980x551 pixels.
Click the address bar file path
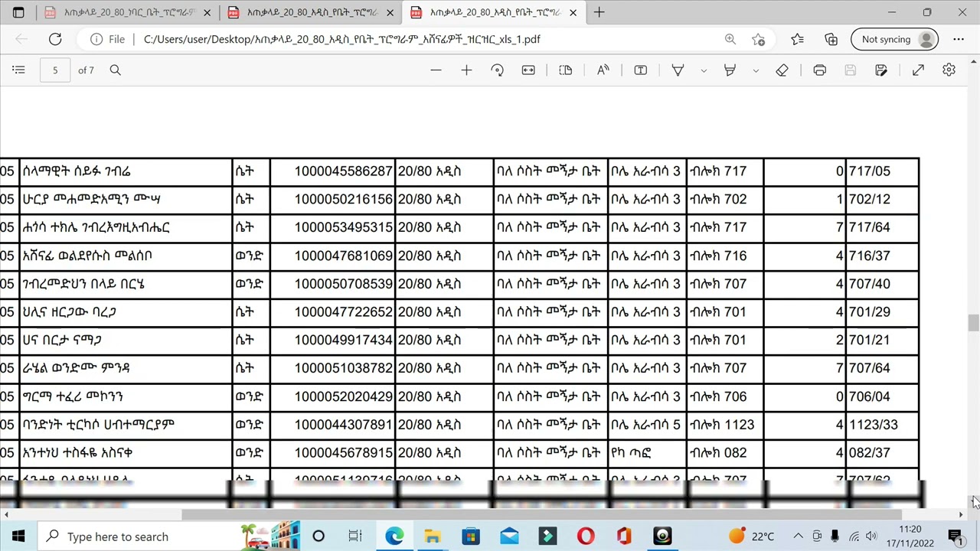pyautogui.click(x=342, y=39)
